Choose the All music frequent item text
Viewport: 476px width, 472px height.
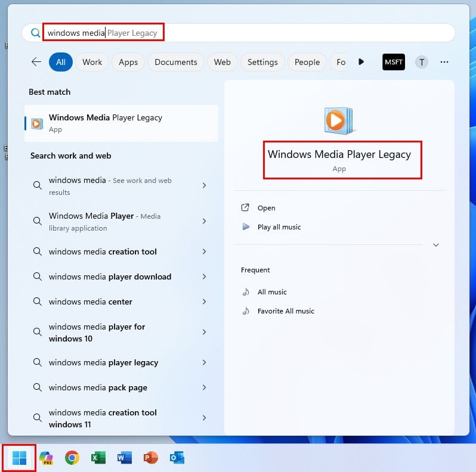pyautogui.click(x=272, y=292)
